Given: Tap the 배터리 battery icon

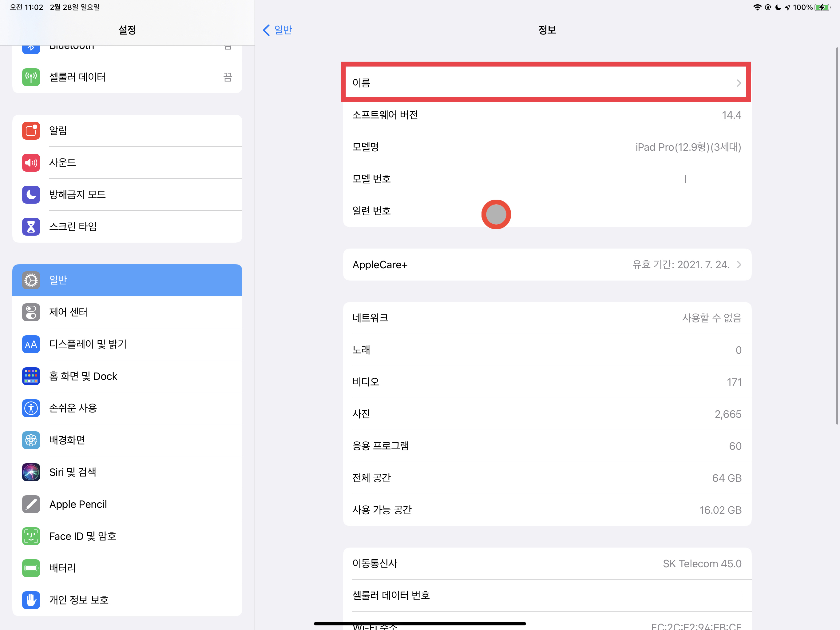Looking at the screenshot, I should [x=31, y=568].
